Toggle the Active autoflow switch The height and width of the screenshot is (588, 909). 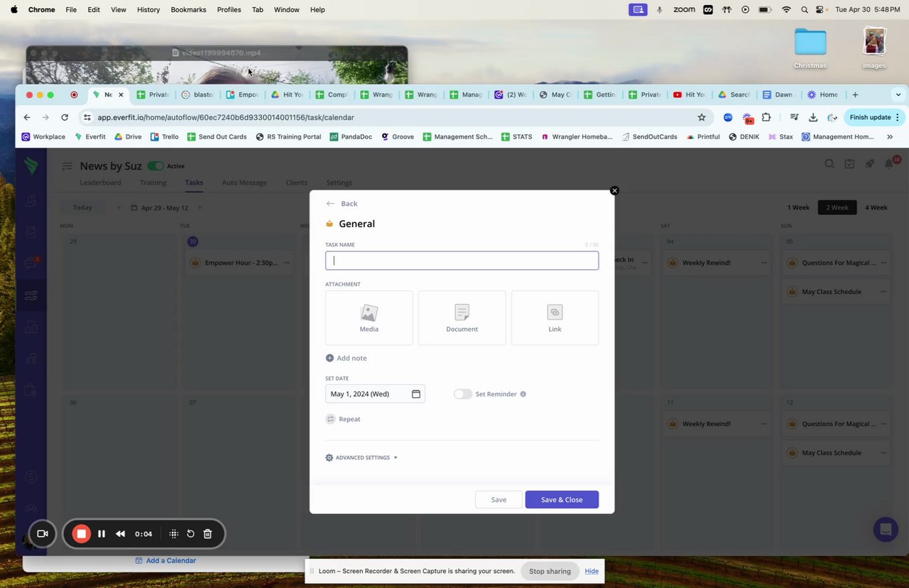tap(156, 166)
